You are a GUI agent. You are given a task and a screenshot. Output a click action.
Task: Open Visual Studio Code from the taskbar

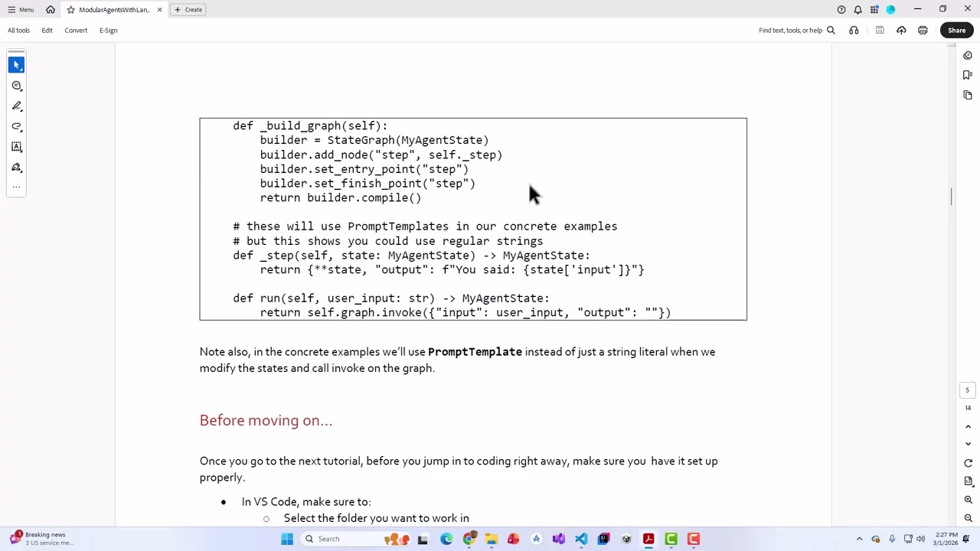pos(581,539)
